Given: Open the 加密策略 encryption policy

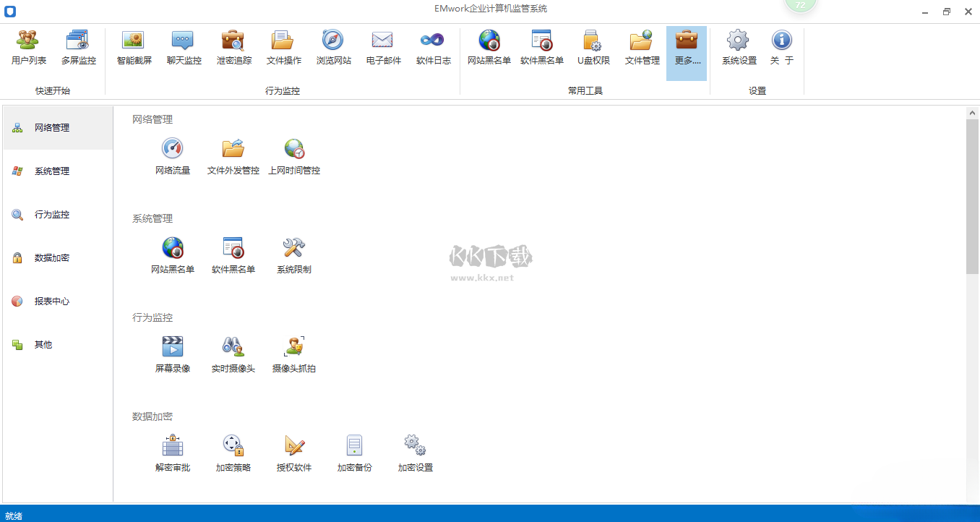Looking at the screenshot, I should (233, 454).
